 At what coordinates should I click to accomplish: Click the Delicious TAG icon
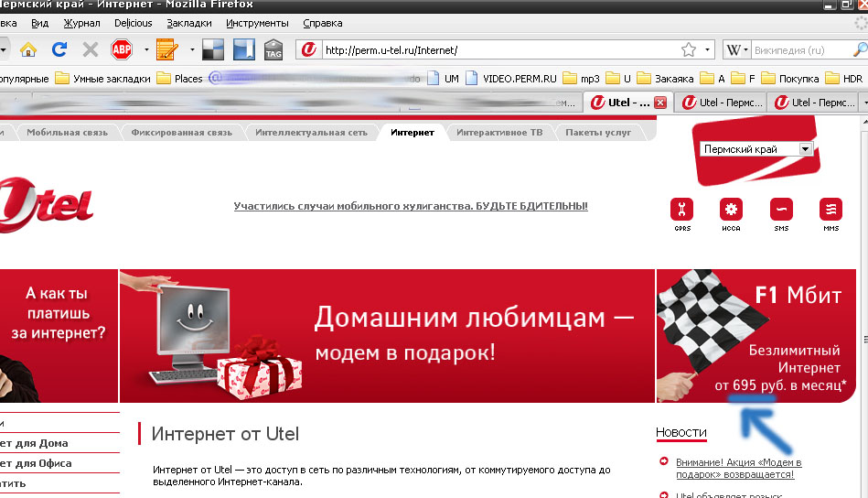point(273,49)
